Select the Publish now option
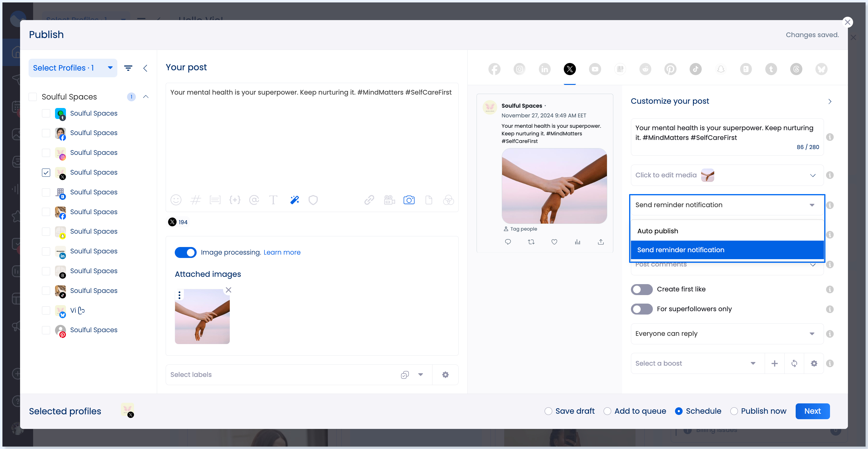 point(734,411)
